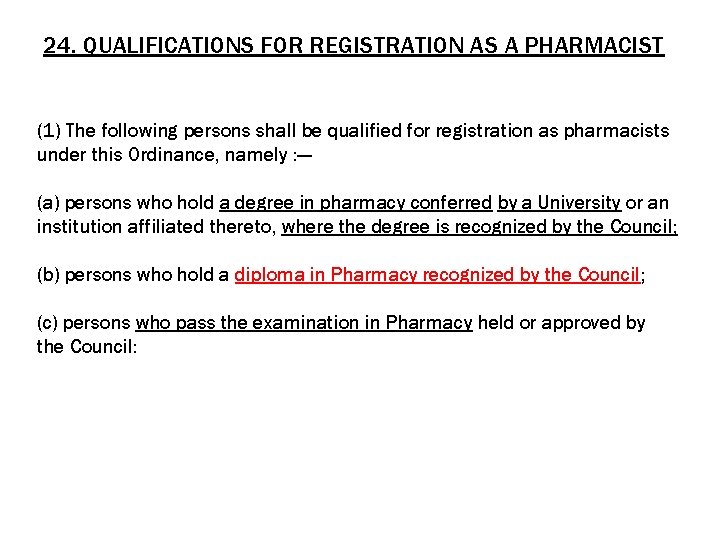Click the '24.' number in slide title

pos(60,45)
